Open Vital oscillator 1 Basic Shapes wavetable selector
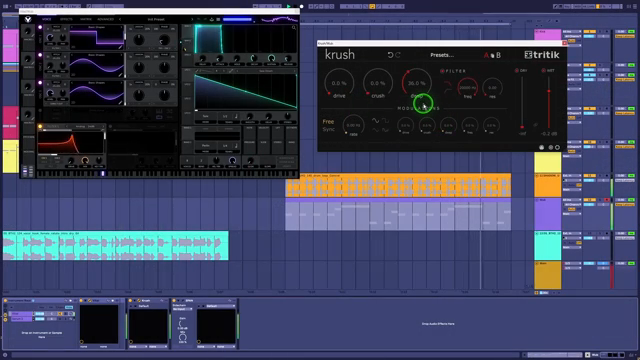 pyautogui.click(x=97, y=27)
